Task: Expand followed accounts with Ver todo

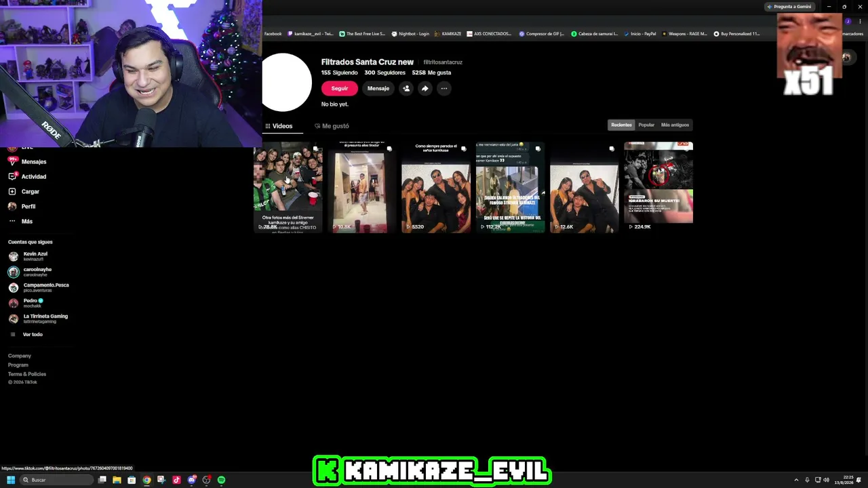Action: coord(26,335)
